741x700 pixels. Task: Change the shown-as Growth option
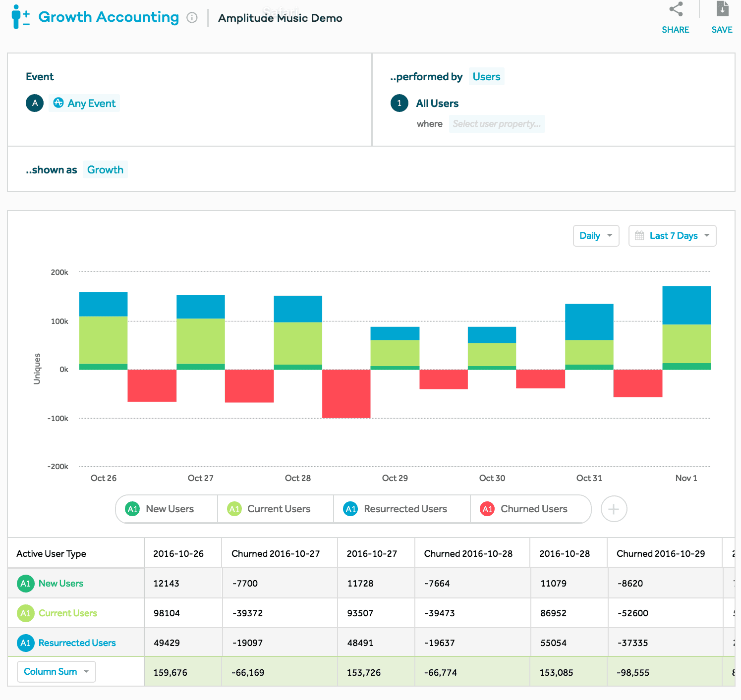(x=105, y=169)
